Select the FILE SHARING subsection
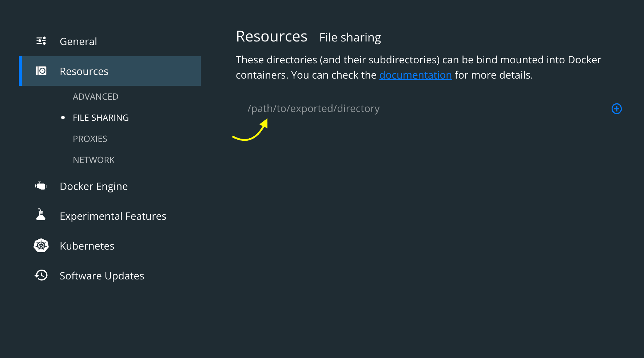Image resolution: width=644 pixels, height=358 pixels. point(101,118)
